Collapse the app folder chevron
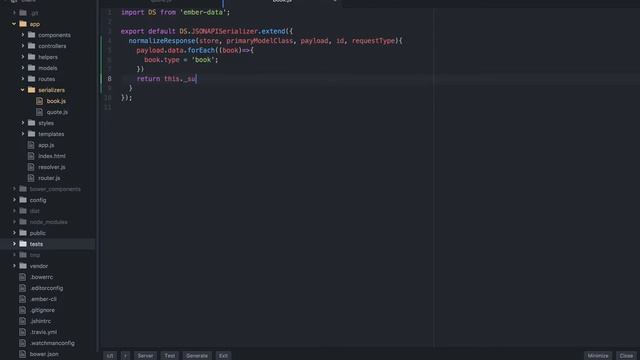Screen dimensions: 640x360 [x=14, y=24]
